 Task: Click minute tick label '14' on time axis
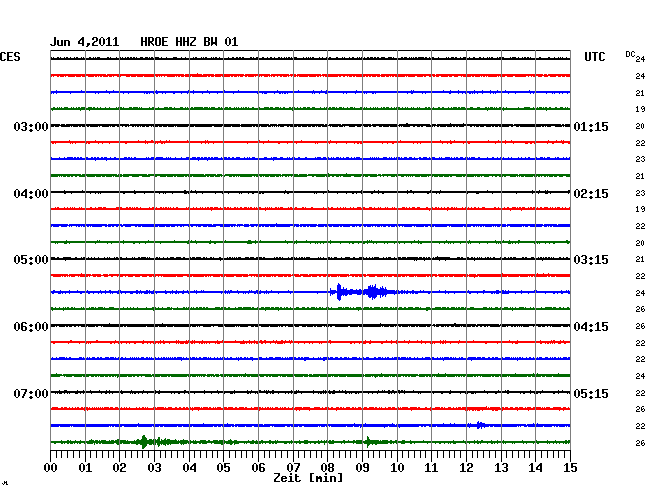536,468
